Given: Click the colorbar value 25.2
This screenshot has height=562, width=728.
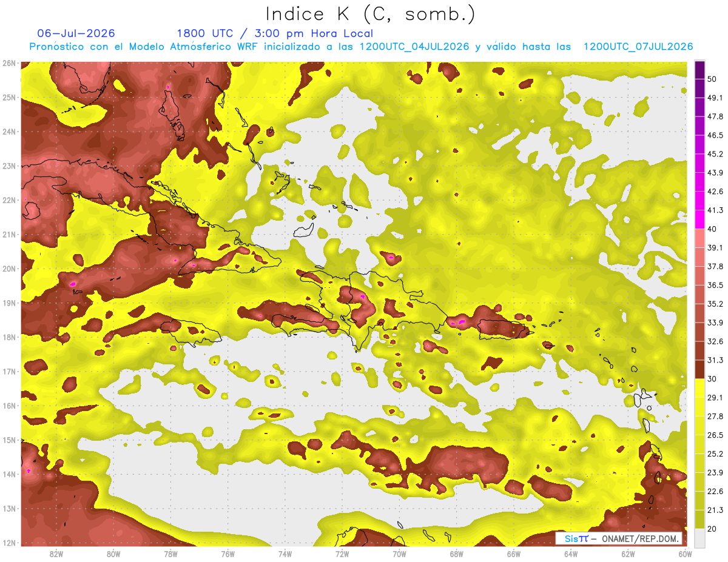Looking at the screenshot, I should [x=715, y=453].
